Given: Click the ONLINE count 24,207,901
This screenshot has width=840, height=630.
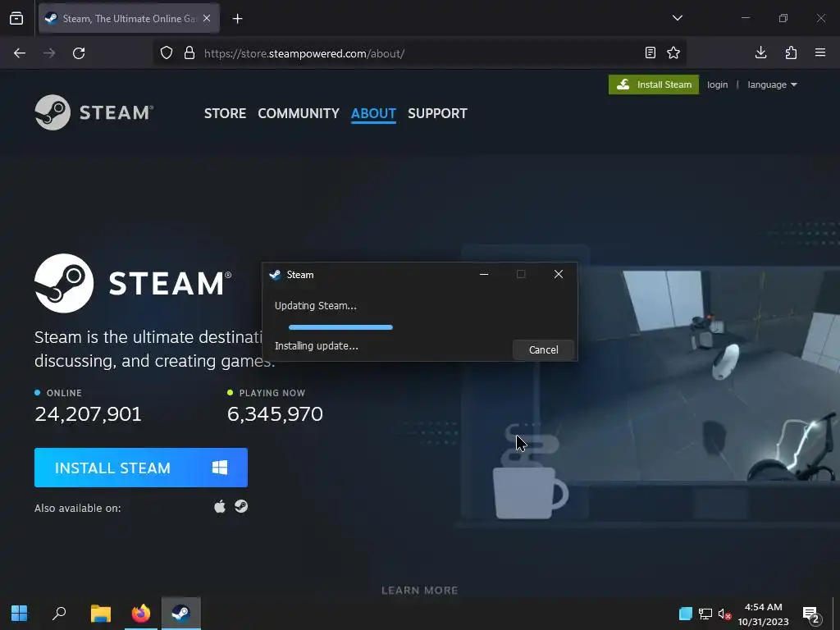Looking at the screenshot, I should (x=88, y=414).
